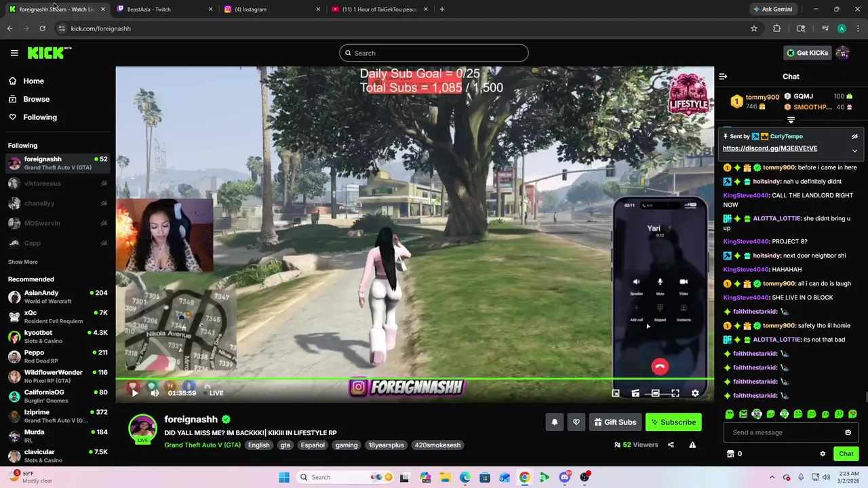Enter fullscreen mode on the player

click(x=675, y=393)
